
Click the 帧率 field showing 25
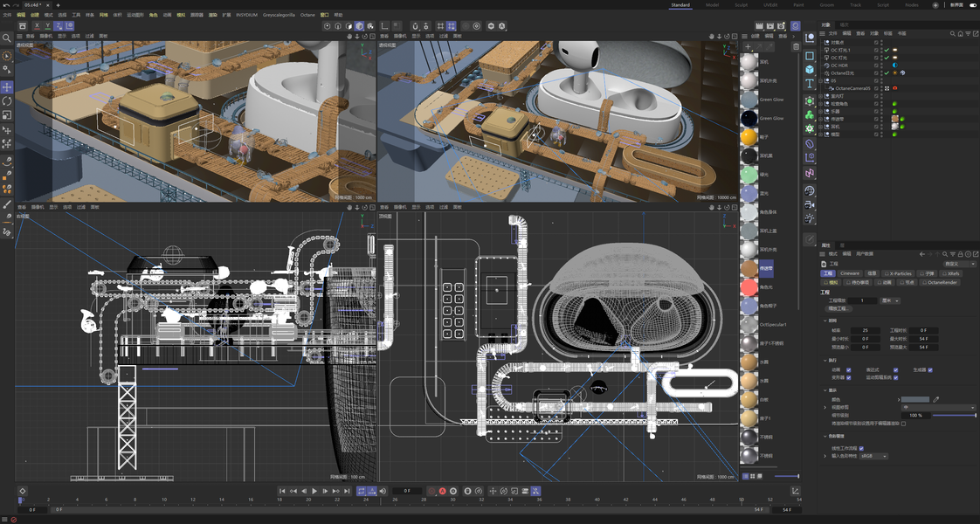pyautogui.click(x=865, y=330)
